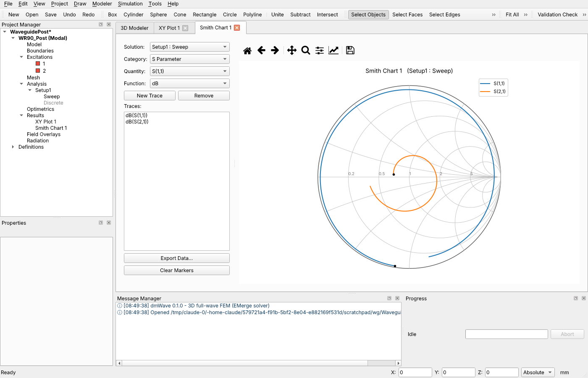Screen dimensions: 588x378
Task: Close the XY Plot 1 tab
Action: (185, 28)
